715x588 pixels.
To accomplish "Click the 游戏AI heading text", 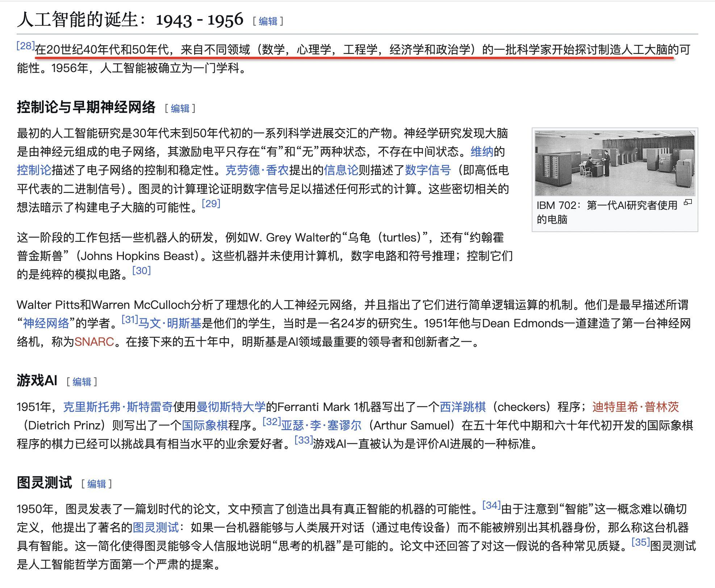I will pyautogui.click(x=37, y=381).
